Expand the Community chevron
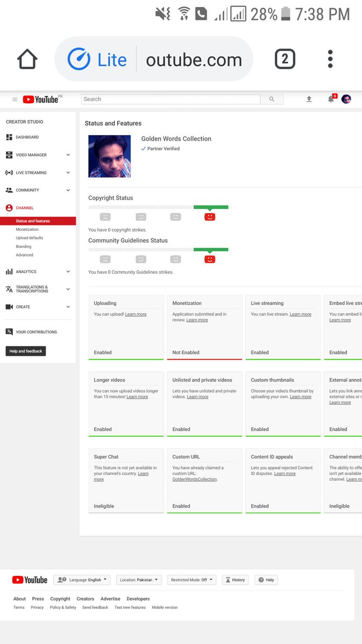The height and width of the screenshot is (644, 362). pyautogui.click(x=68, y=190)
